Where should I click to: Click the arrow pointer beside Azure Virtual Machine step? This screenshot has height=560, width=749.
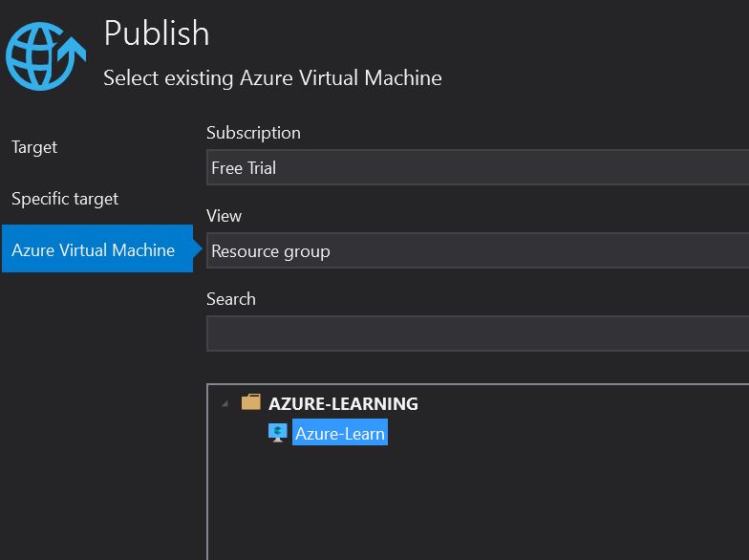coord(198,250)
